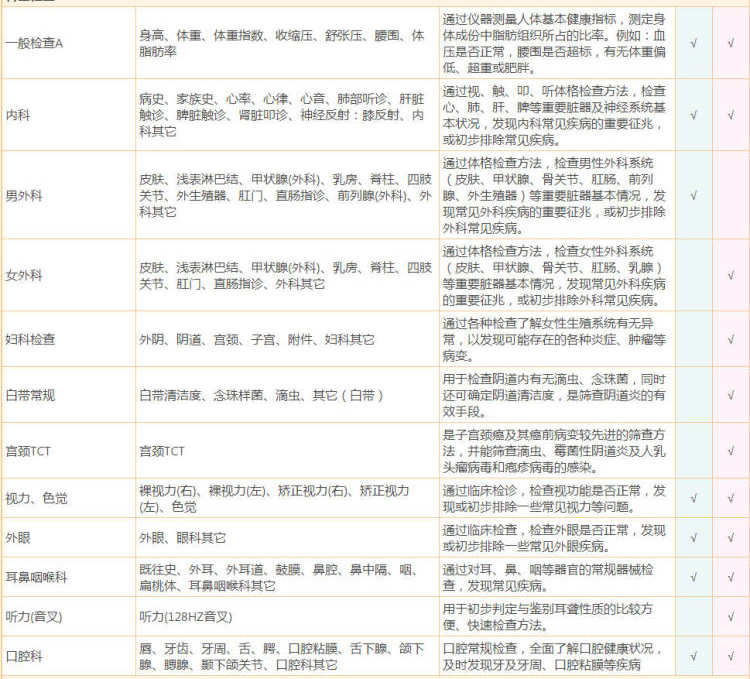Click the blue-column checkmark for 视力、色觉

point(694,498)
